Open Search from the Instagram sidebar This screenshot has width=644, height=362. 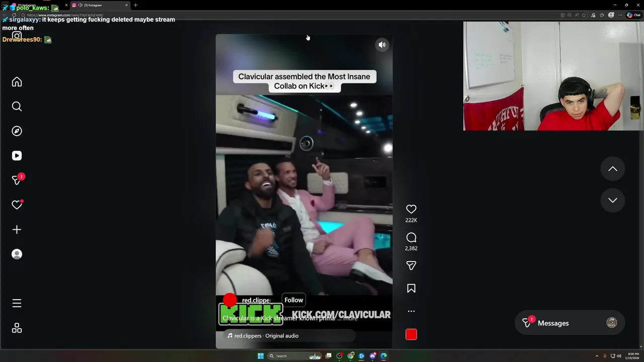(x=17, y=107)
